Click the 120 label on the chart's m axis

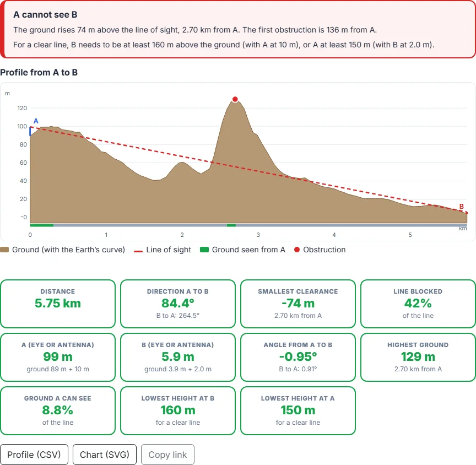[22, 108]
